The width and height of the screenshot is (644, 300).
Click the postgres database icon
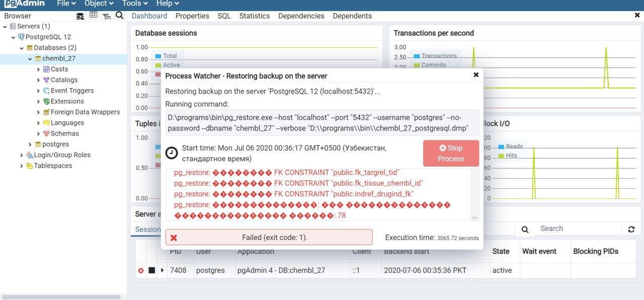(38, 144)
